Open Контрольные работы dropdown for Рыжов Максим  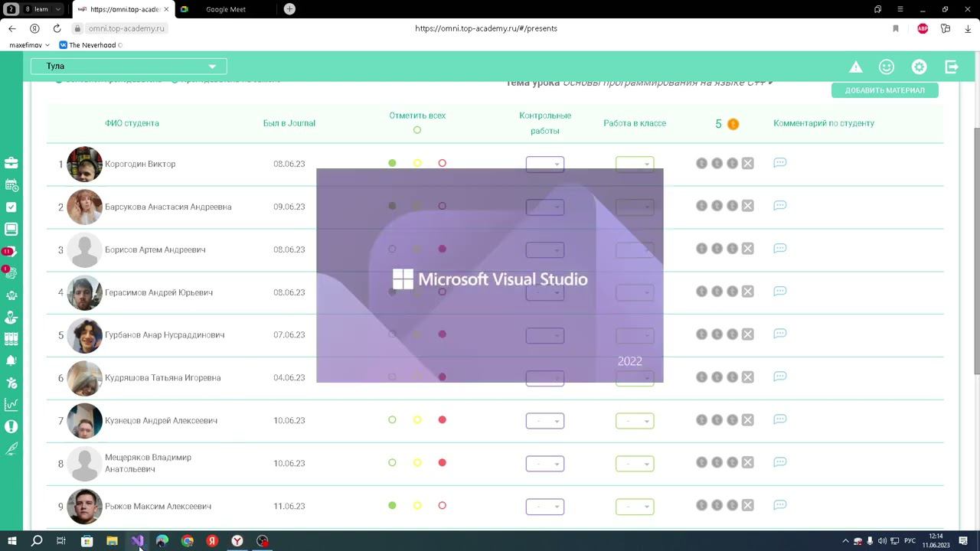[x=545, y=507]
